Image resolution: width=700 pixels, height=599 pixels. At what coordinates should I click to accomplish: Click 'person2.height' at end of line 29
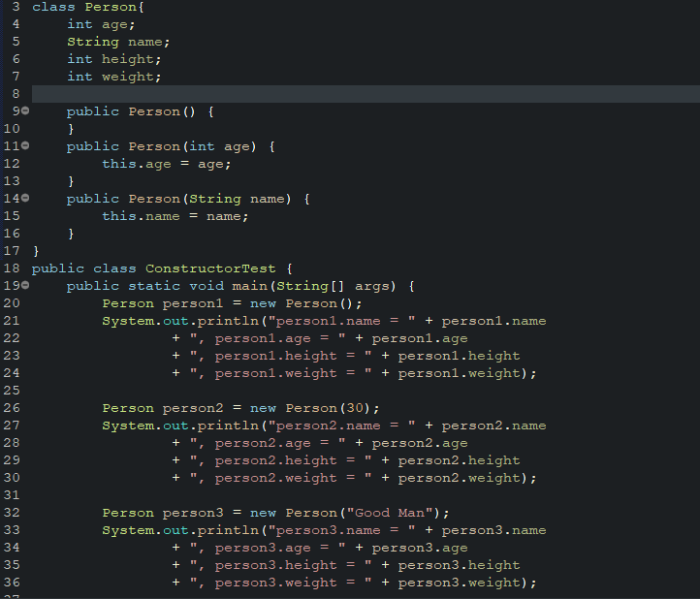click(459, 460)
